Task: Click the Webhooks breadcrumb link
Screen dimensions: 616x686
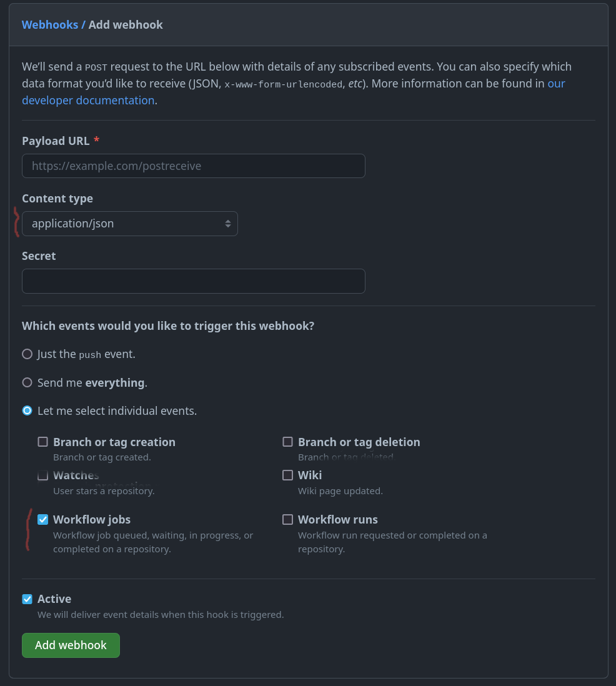Action: point(50,25)
